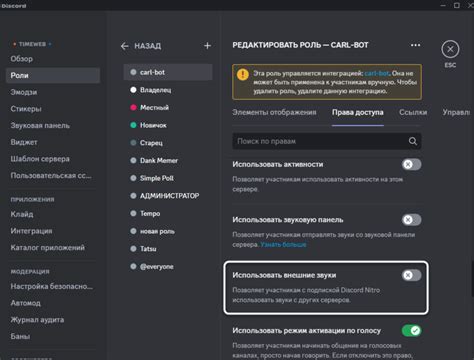Open the Ссылки tab

tap(413, 112)
